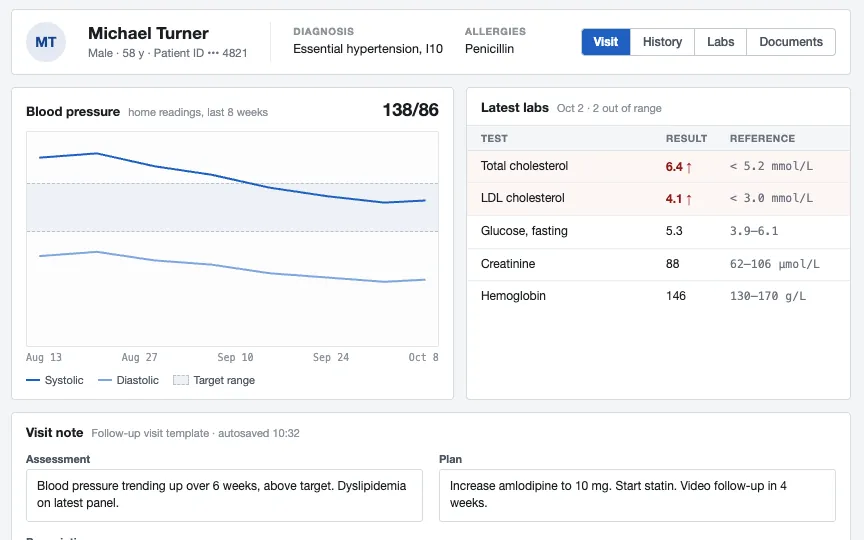The image size is (864, 540).
Task: Click 'home readings, last 8 weeks' subtitle
Action: tap(198, 112)
